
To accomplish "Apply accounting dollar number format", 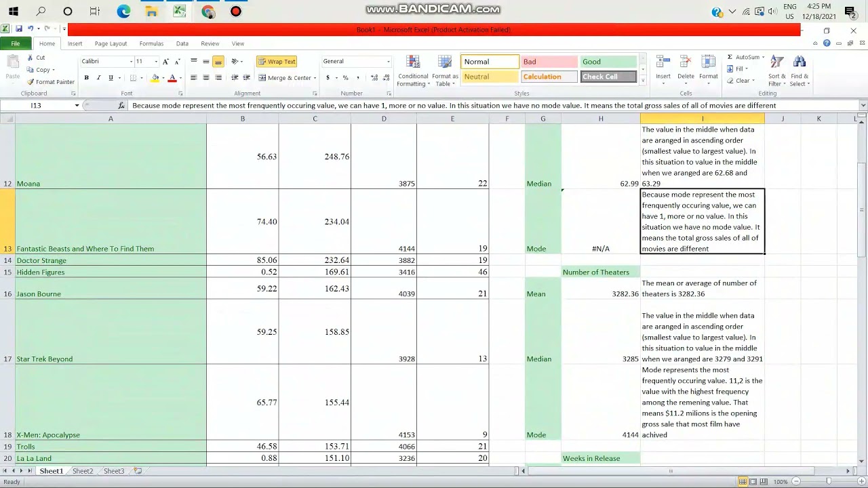I will 328,78.
